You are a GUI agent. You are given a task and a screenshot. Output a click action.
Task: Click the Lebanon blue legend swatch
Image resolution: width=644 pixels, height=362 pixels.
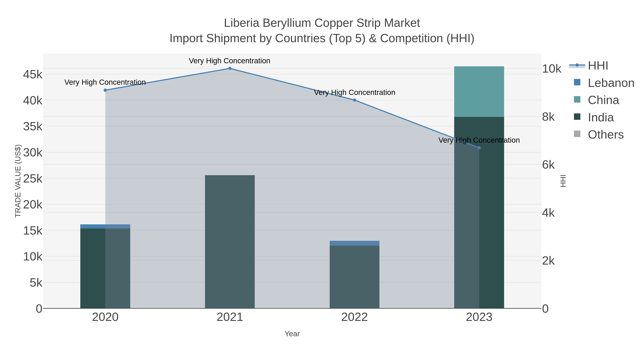pos(577,82)
